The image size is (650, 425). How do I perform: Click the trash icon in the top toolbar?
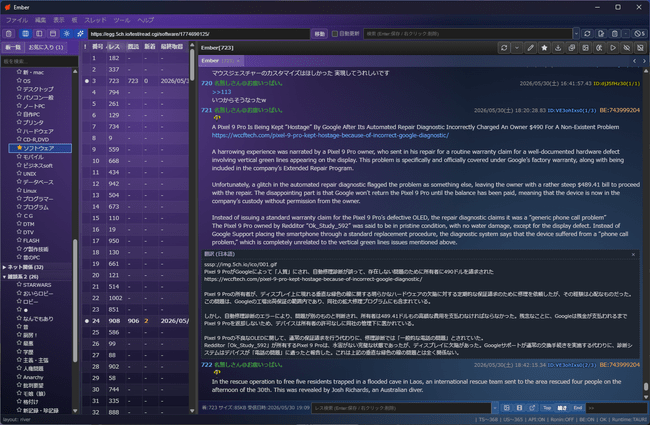pos(614,34)
